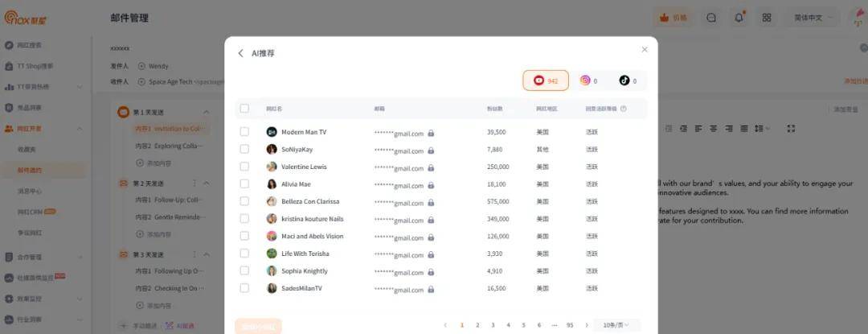This screenshot has width=868, height=334.
Task: Select 内容2 Checking In On… item
Action: coord(169,288)
